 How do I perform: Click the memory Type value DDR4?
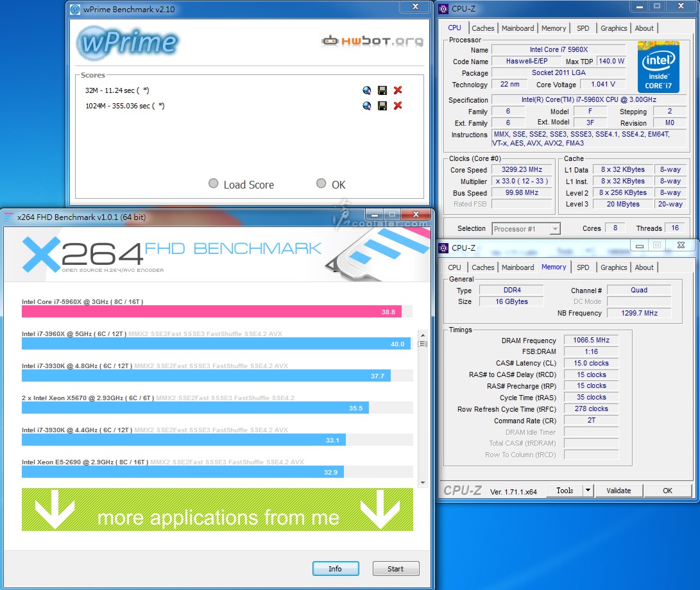click(511, 290)
